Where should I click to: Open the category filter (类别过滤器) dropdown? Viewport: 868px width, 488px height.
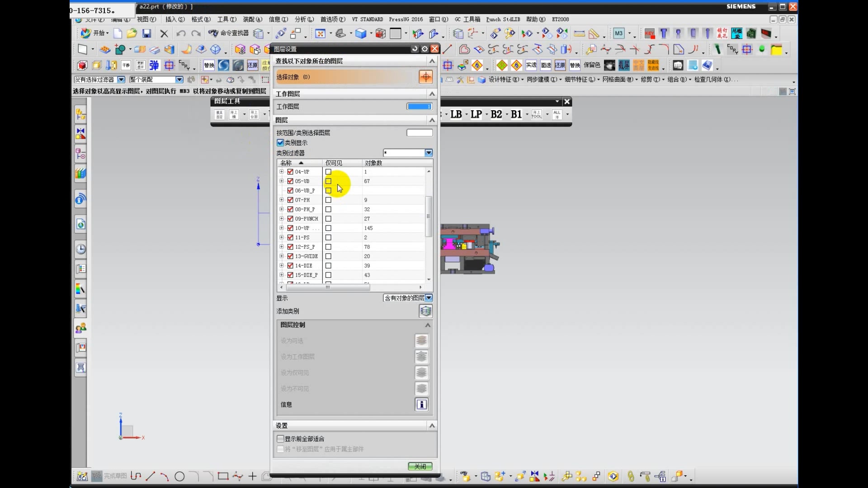click(429, 153)
